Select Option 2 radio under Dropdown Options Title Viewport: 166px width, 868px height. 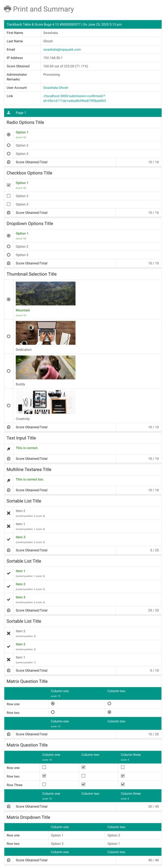tap(8, 246)
